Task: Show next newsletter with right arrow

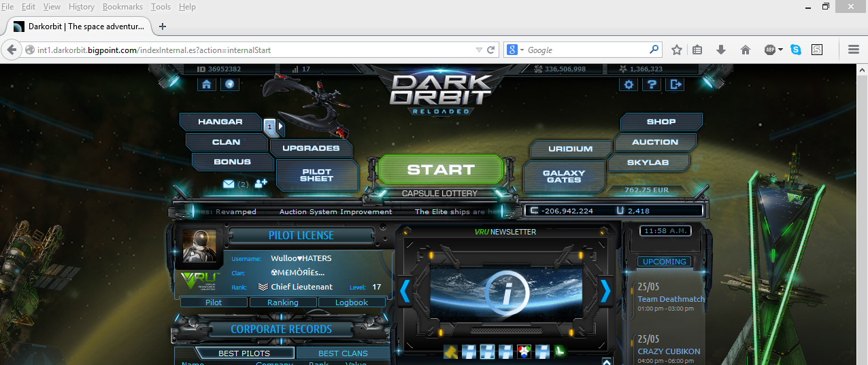Action: click(605, 291)
